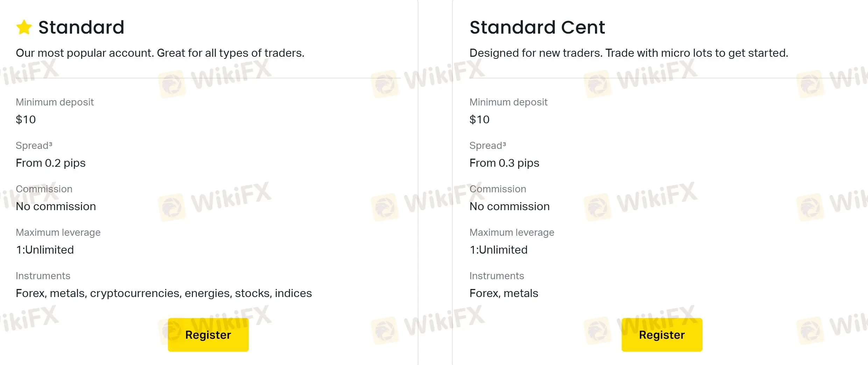Select the Standard account heading

click(x=81, y=27)
